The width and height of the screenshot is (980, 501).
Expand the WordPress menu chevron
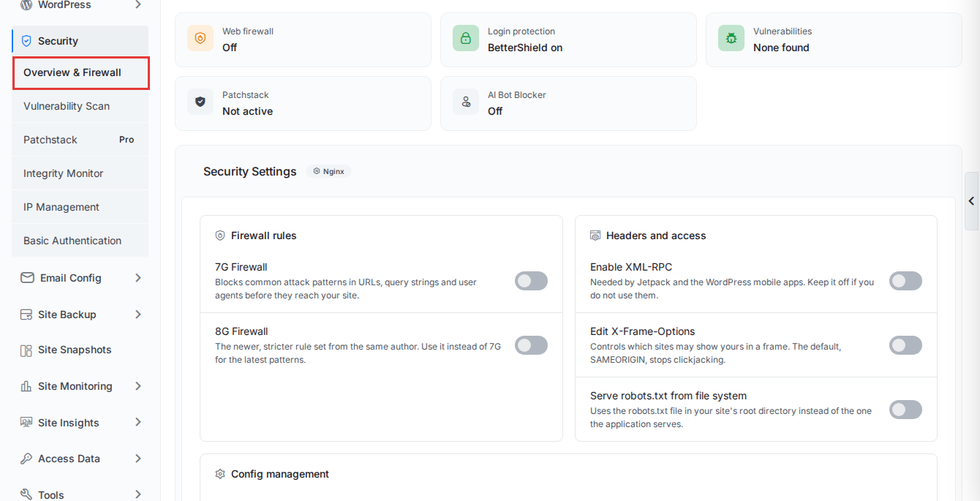pyautogui.click(x=138, y=5)
